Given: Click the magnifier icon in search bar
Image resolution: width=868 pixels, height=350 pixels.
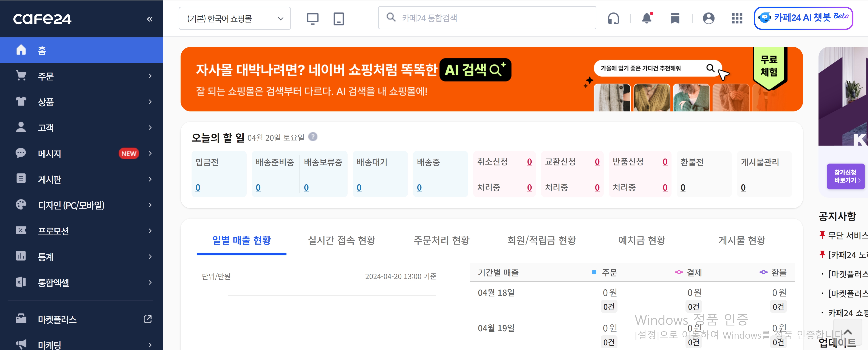Looking at the screenshot, I should pyautogui.click(x=391, y=17).
